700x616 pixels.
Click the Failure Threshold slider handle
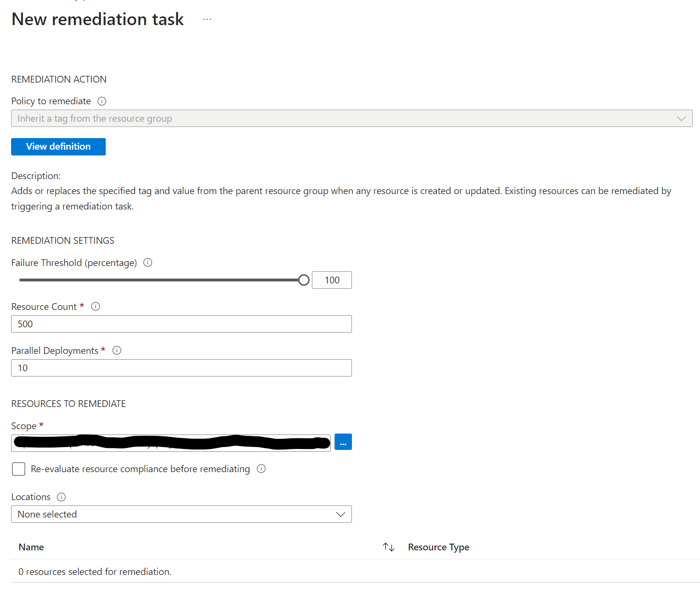pyautogui.click(x=304, y=280)
